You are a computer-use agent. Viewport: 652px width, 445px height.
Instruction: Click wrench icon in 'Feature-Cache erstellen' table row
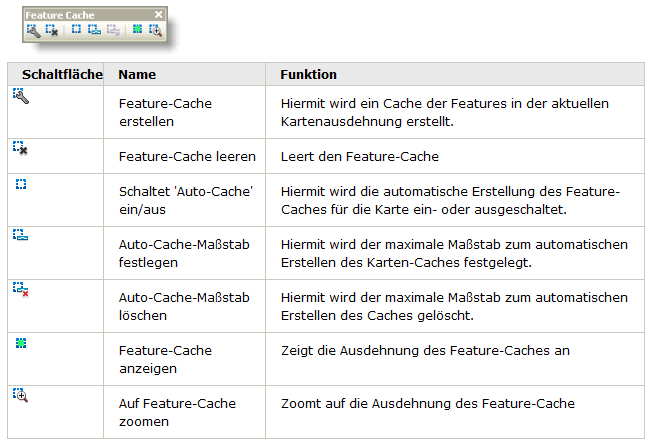(x=20, y=95)
